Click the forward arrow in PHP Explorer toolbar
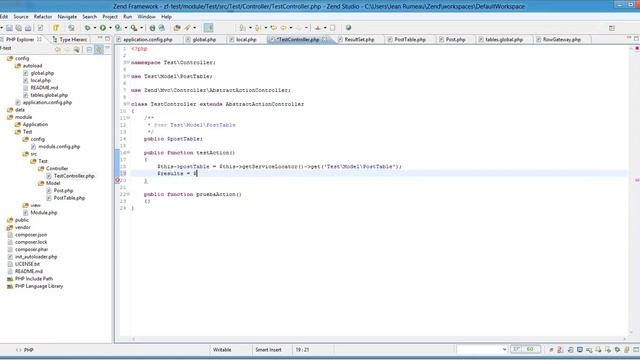 click(67, 49)
